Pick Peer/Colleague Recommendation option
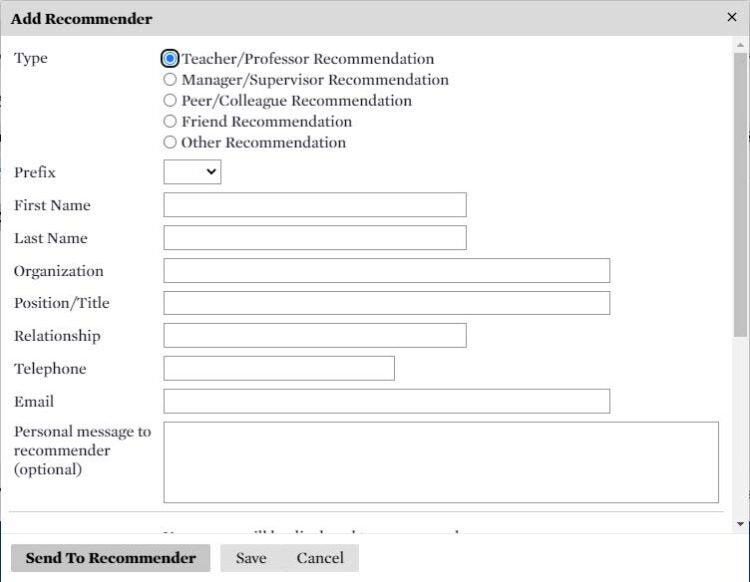 click(x=170, y=100)
